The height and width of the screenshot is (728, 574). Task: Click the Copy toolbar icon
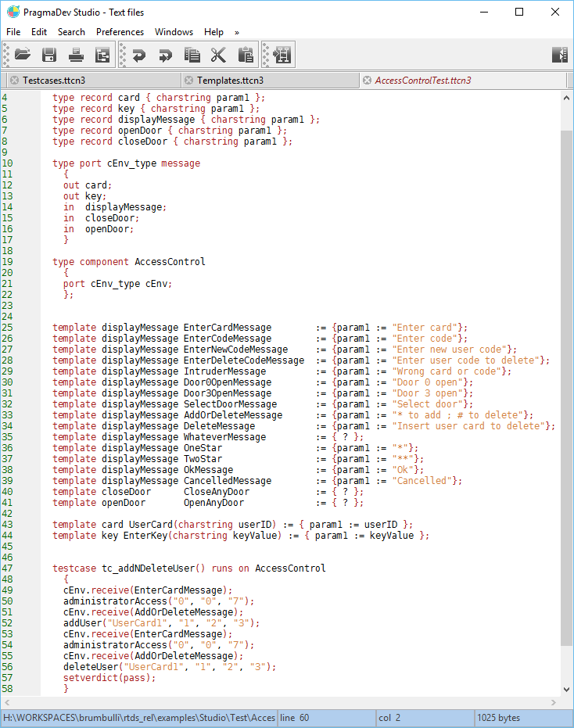(192, 55)
